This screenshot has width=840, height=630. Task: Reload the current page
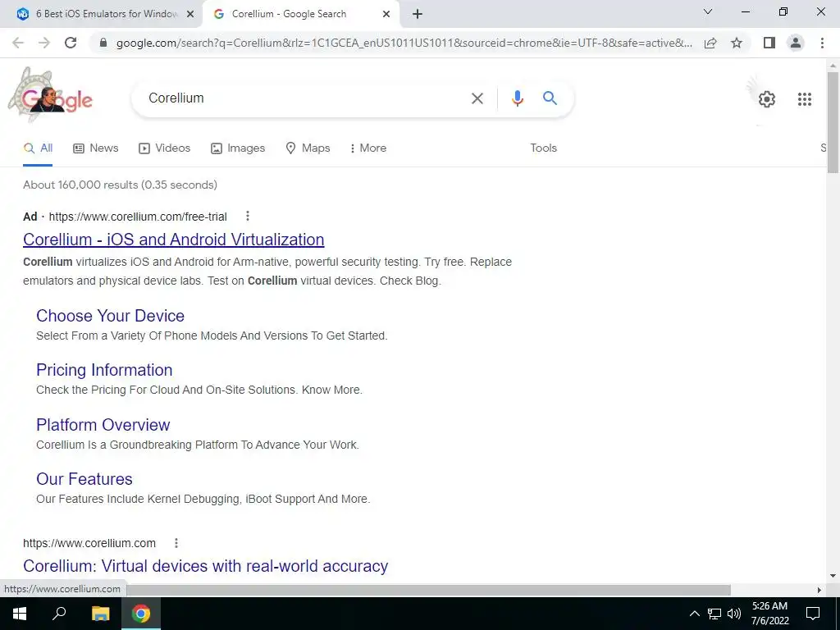pyautogui.click(x=71, y=43)
